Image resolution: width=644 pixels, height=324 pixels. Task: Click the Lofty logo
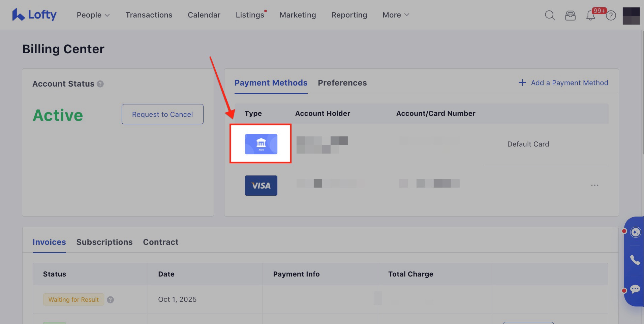coord(34,15)
